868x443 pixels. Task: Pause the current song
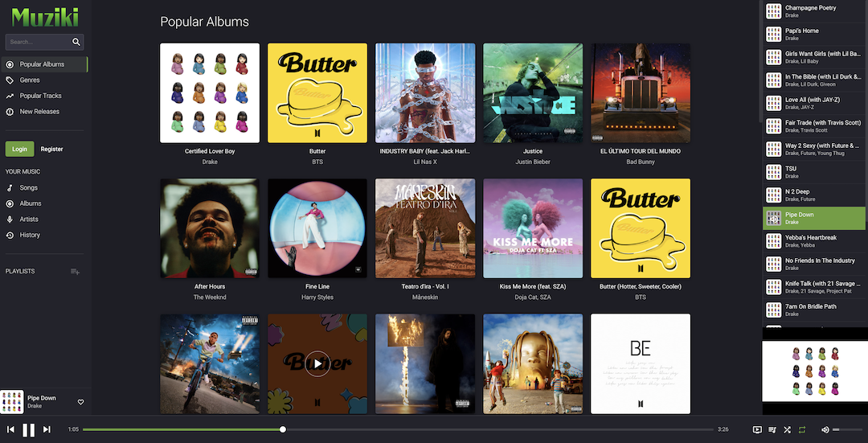29,429
